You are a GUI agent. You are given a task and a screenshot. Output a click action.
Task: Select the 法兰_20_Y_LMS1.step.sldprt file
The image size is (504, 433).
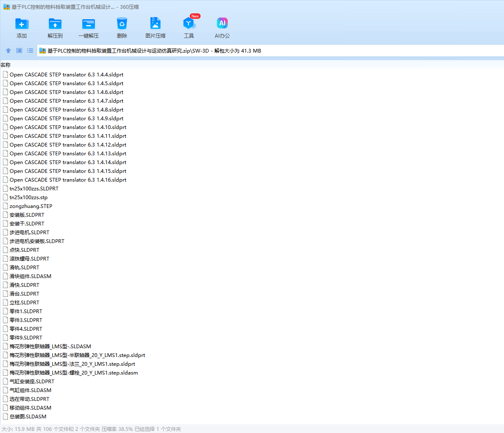tap(72, 364)
